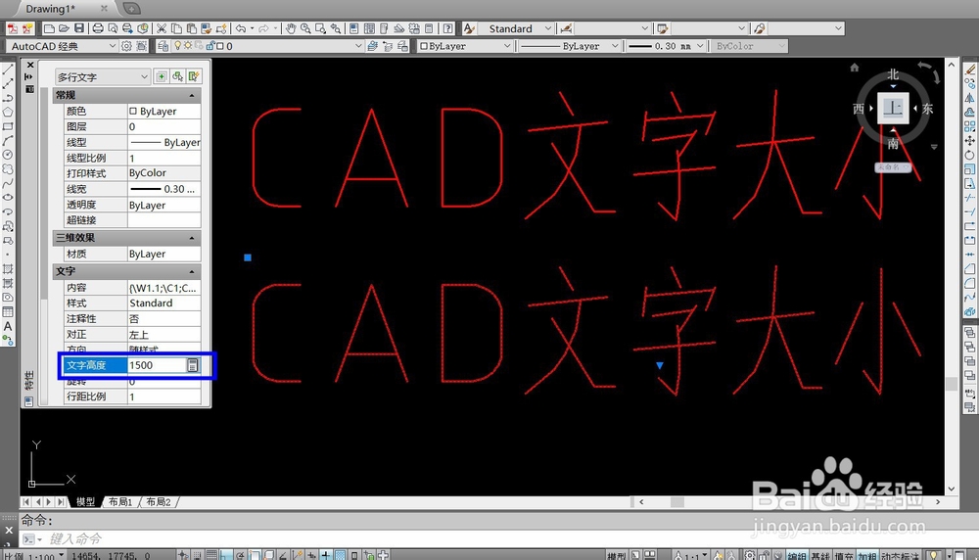Open the Table Style icon

tap(663, 28)
